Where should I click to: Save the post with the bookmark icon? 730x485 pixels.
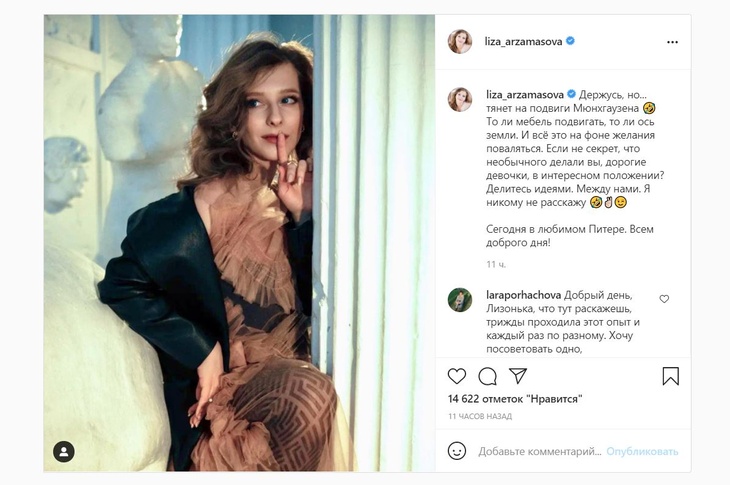pos(670,376)
